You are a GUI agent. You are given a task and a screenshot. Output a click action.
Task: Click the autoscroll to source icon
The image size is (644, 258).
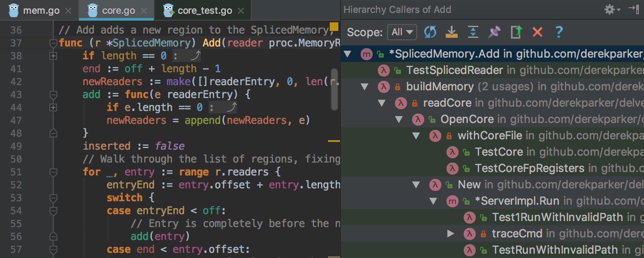pos(451,32)
